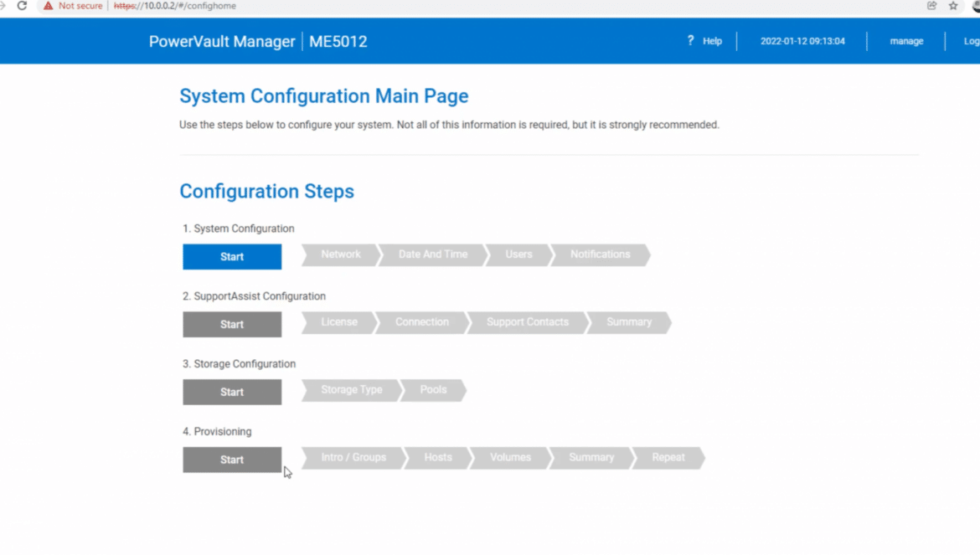
Task: Reload the page with the refresh icon
Action: 22,6
